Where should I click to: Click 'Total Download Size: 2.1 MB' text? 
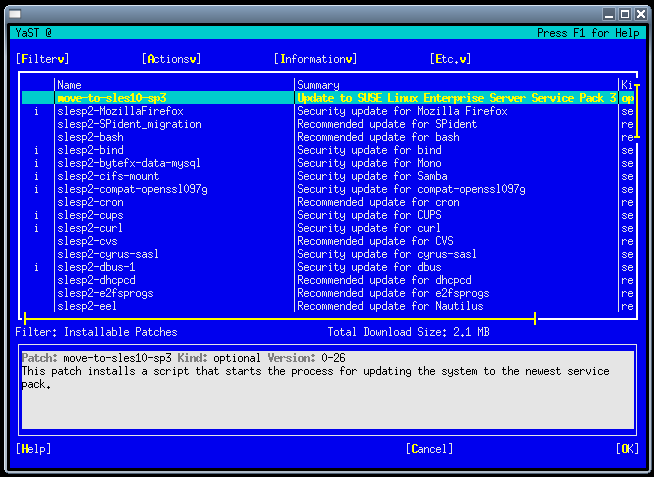tap(408, 332)
